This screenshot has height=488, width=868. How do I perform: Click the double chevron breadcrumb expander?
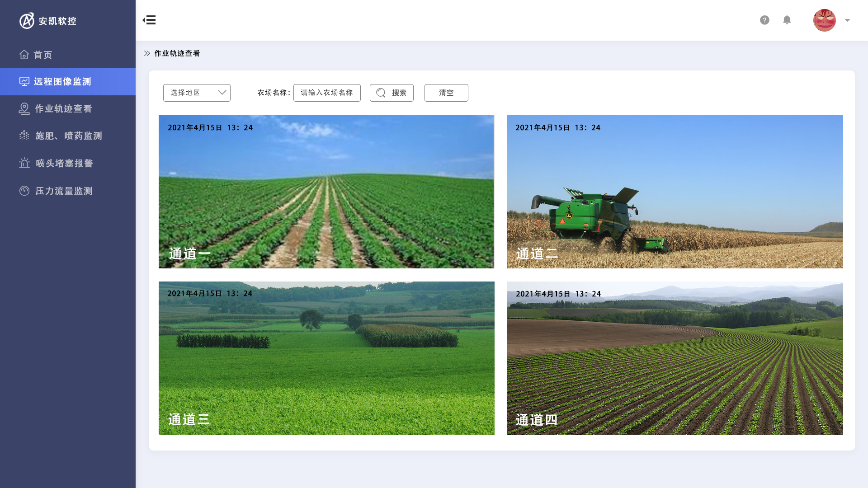147,53
